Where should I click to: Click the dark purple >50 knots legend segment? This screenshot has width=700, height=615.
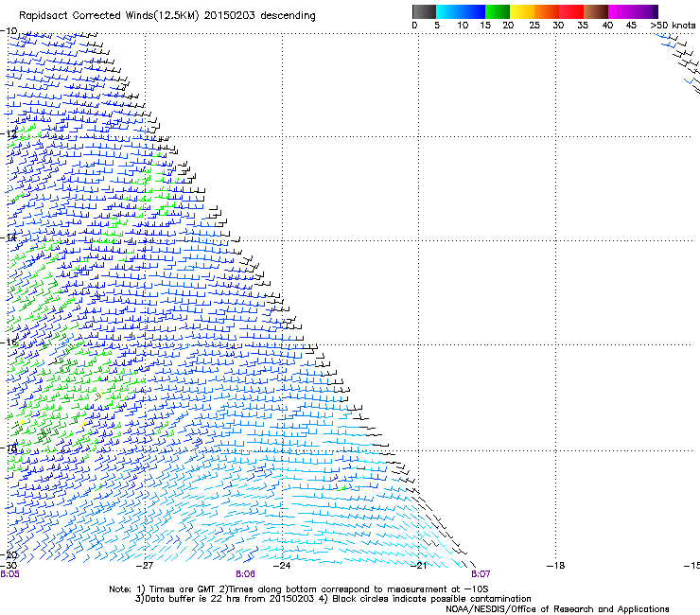tap(656, 11)
